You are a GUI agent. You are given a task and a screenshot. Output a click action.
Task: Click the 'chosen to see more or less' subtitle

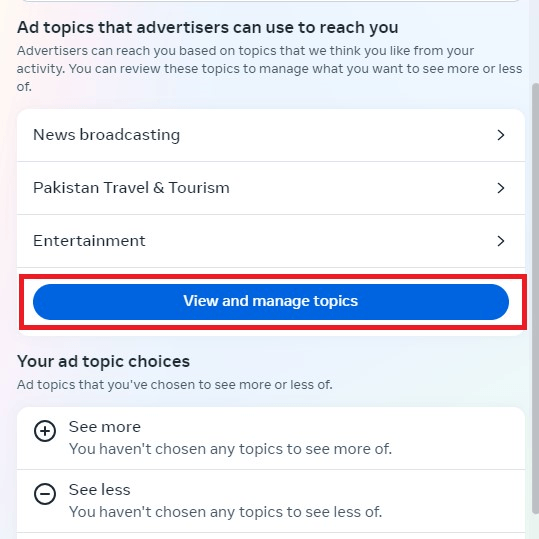[x=175, y=385]
